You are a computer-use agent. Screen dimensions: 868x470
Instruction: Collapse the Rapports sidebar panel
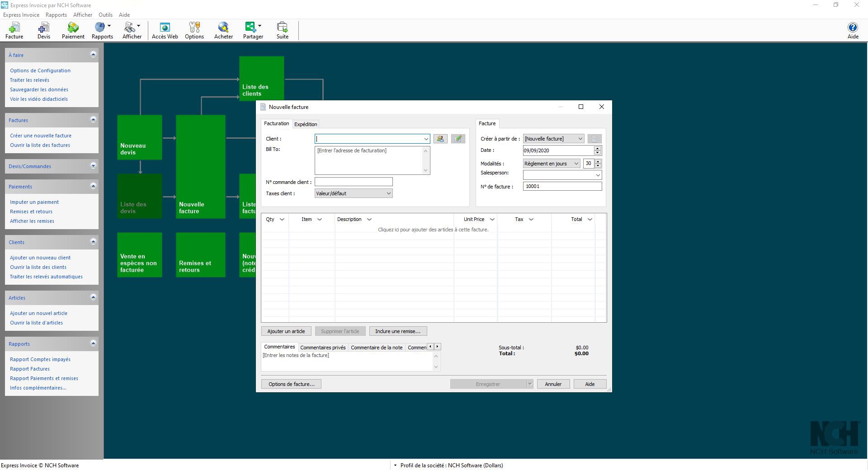click(93, 343)
